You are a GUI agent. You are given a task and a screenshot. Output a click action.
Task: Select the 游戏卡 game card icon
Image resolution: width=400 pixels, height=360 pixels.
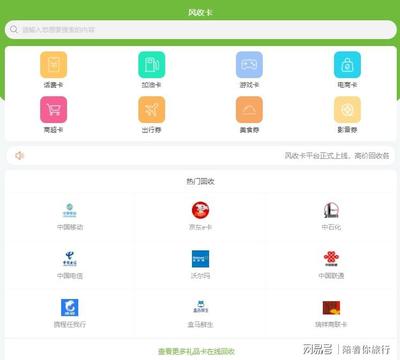click(249, 65)
